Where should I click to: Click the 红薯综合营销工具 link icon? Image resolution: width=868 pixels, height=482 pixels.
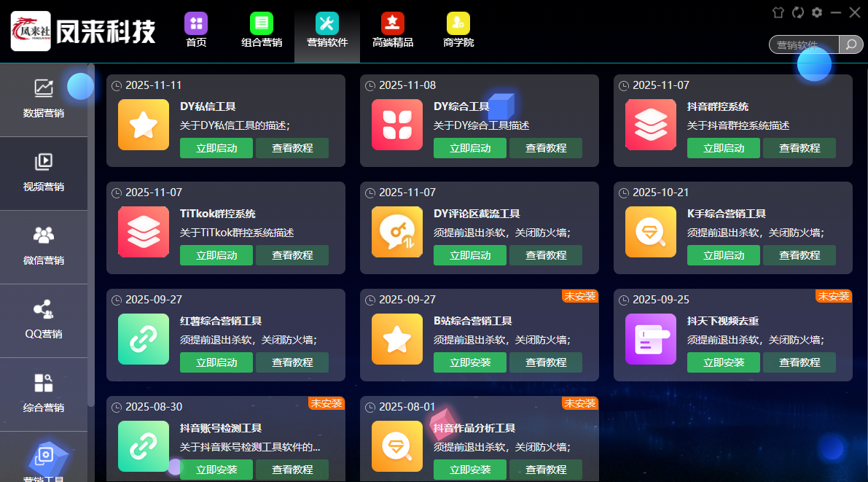pos(143,339)
